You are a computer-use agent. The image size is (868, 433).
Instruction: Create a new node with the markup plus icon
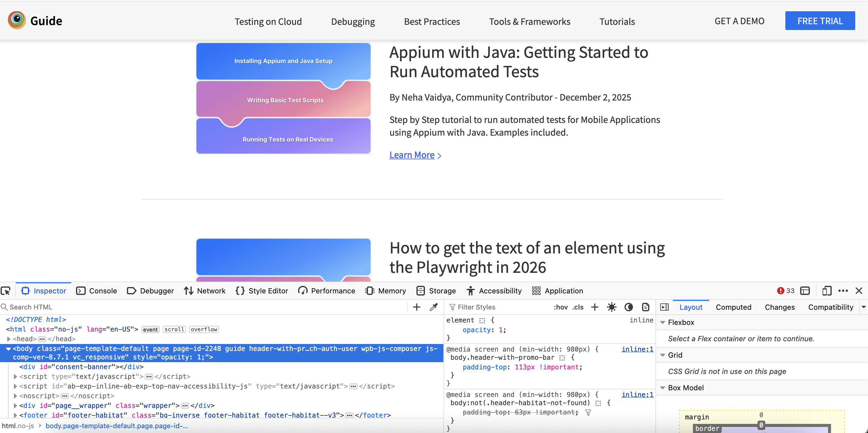click(416, 307)
